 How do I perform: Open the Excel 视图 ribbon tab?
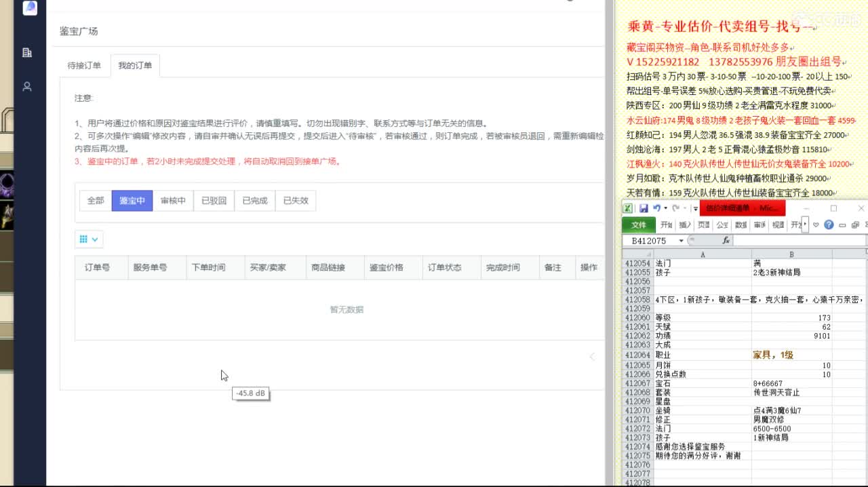(778, 225)
